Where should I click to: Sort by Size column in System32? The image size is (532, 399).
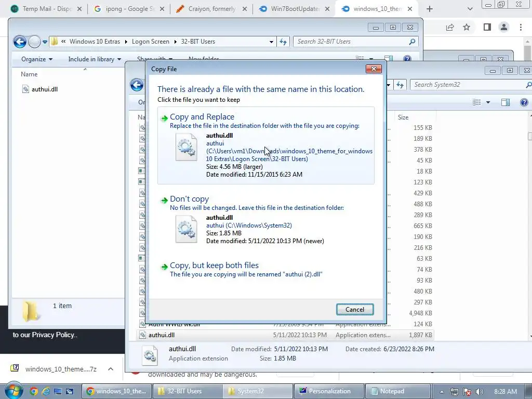(403, 117)
